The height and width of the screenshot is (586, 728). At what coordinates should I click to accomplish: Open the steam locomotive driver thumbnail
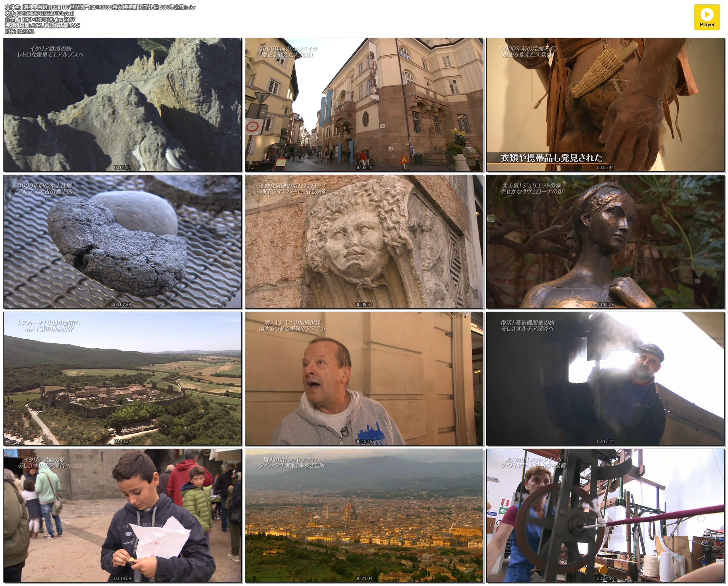coord(605,379)
